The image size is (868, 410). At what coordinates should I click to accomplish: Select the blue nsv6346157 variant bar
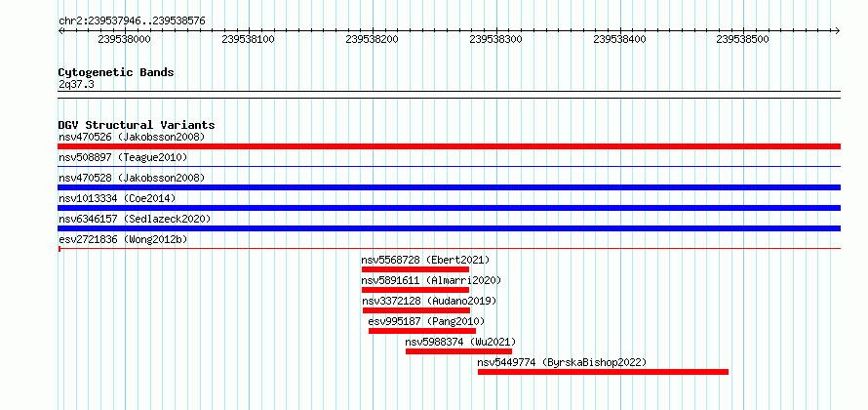(x=449, y=228)
